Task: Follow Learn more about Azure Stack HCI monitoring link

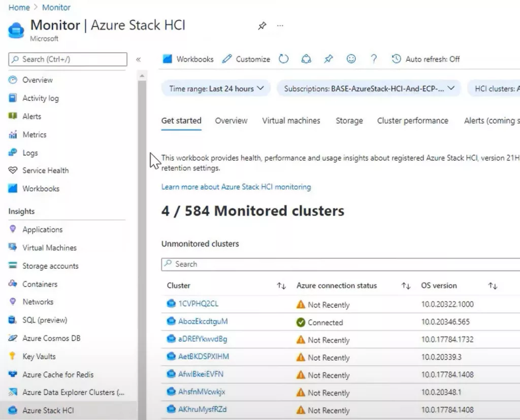Action: (236, 187)
